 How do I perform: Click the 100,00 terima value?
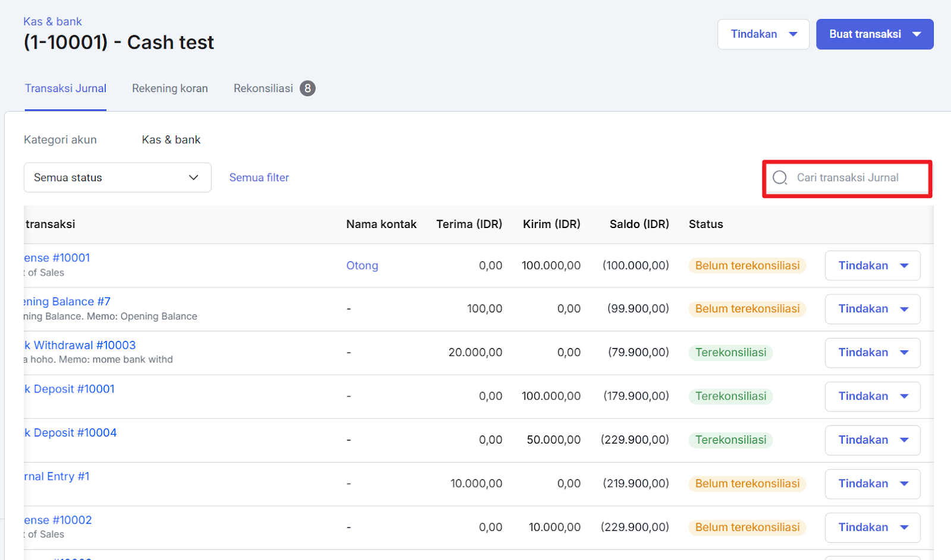(484, 309)
